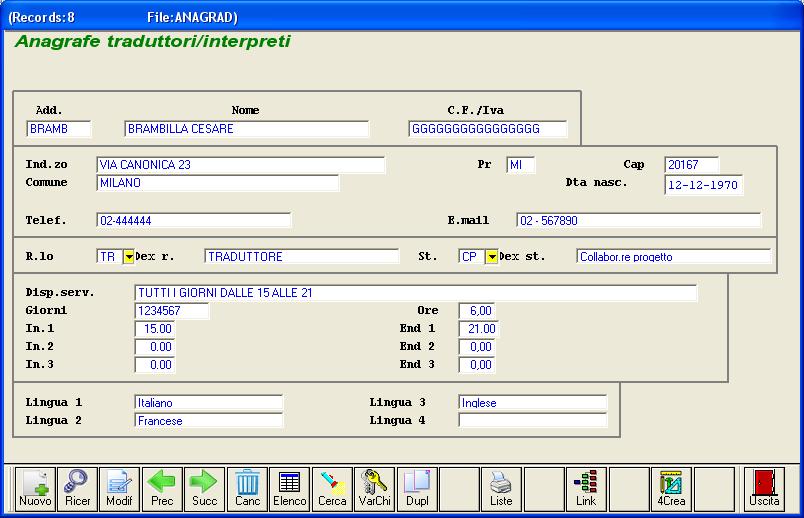Click the End 1 field 21.00

478,329
